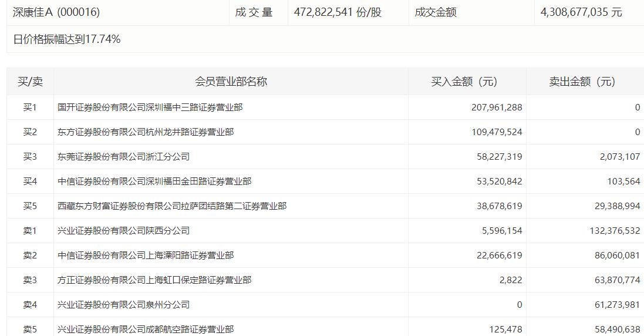
Task: Click buy amount 5,596,154
Action: (x=502, y=231)
